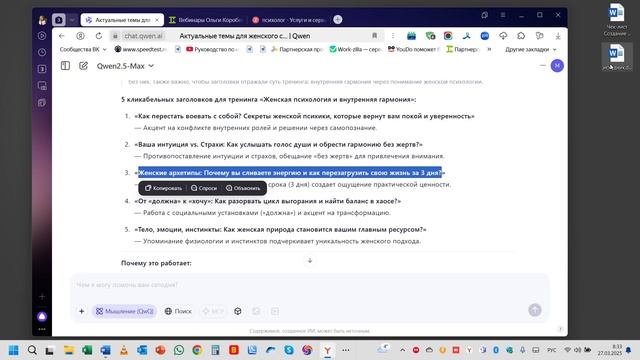Switch to the Вебинары Ольги tab
This screenshot has height=360, width=640.
tap(206, 20)
